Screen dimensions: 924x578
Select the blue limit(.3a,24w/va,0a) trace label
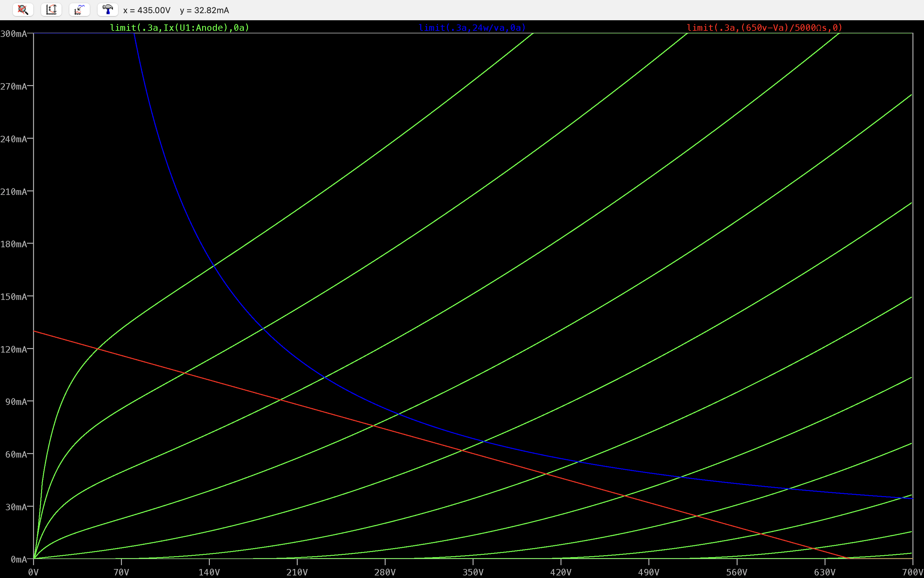coord(472,28)
